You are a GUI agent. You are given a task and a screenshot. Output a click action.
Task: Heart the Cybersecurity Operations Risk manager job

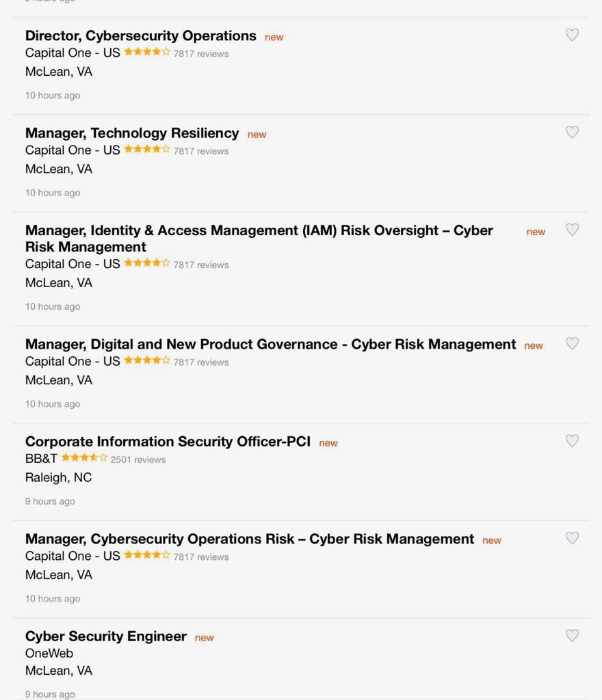tap(572, 538)
